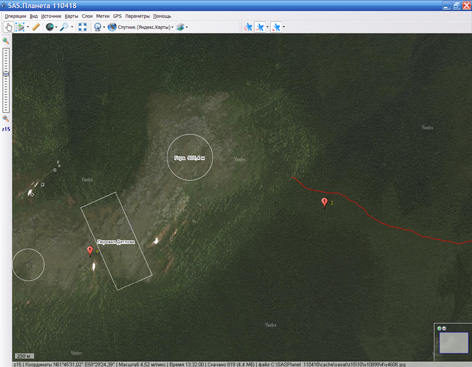Expand the placemark manager dropdown arrow
Image resolution: width=472 pixels, height=367 pixels.
coord(284,27)
